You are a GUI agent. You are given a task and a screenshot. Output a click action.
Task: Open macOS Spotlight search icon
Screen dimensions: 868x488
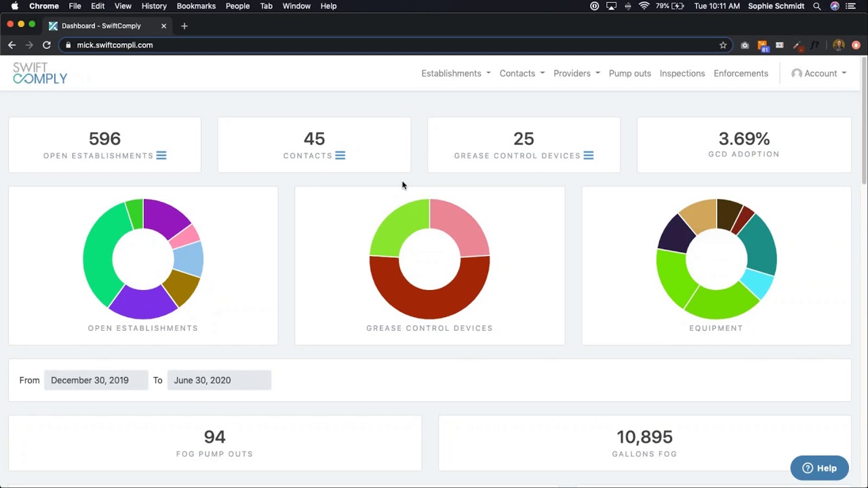pos(817,6)
